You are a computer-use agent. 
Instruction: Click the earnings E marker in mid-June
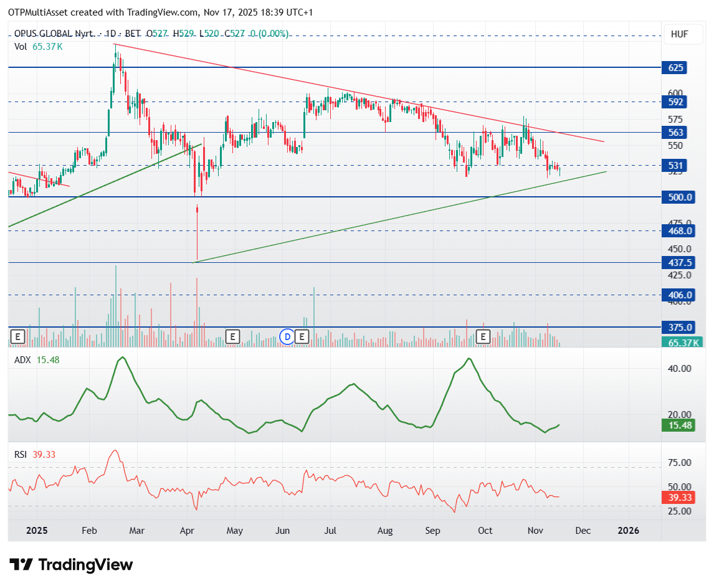pyautogui.click(x=302, y=337)
